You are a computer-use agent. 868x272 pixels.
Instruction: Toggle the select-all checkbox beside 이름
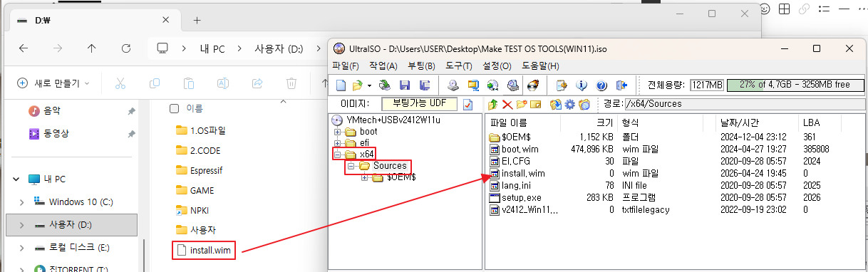pos(174,108)
